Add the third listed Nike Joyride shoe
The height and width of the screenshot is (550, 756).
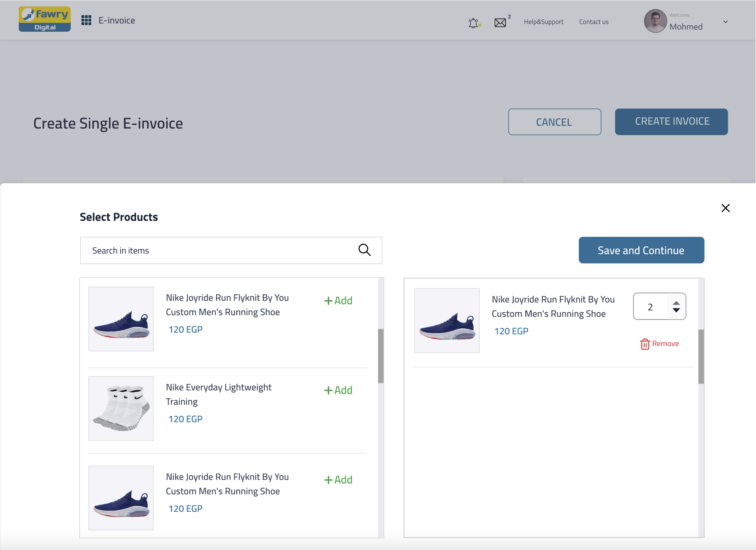pyautogui.click(x=338, y=480)
